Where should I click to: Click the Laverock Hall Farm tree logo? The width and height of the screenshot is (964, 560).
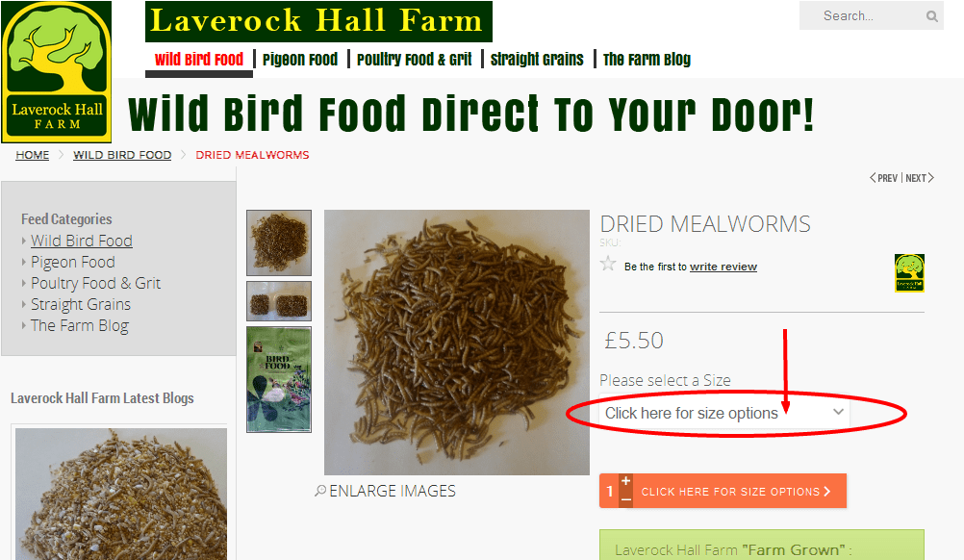(x=57, y=72)
